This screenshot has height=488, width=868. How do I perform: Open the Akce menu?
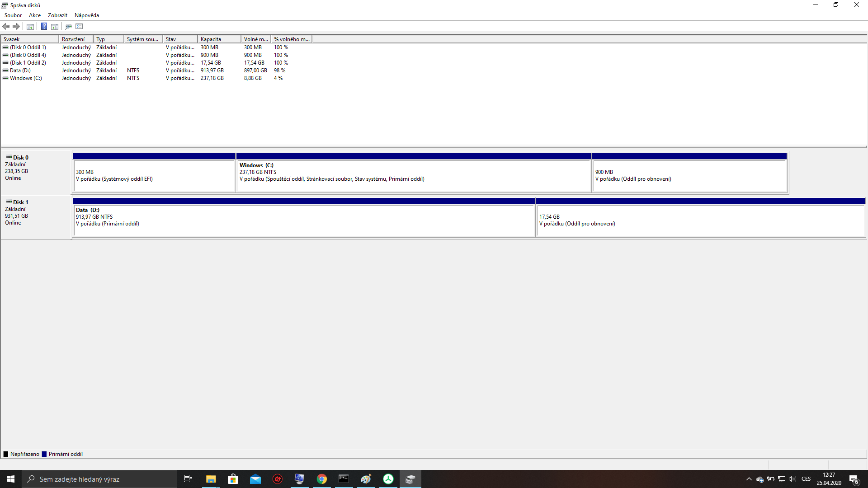coord(35,15)
